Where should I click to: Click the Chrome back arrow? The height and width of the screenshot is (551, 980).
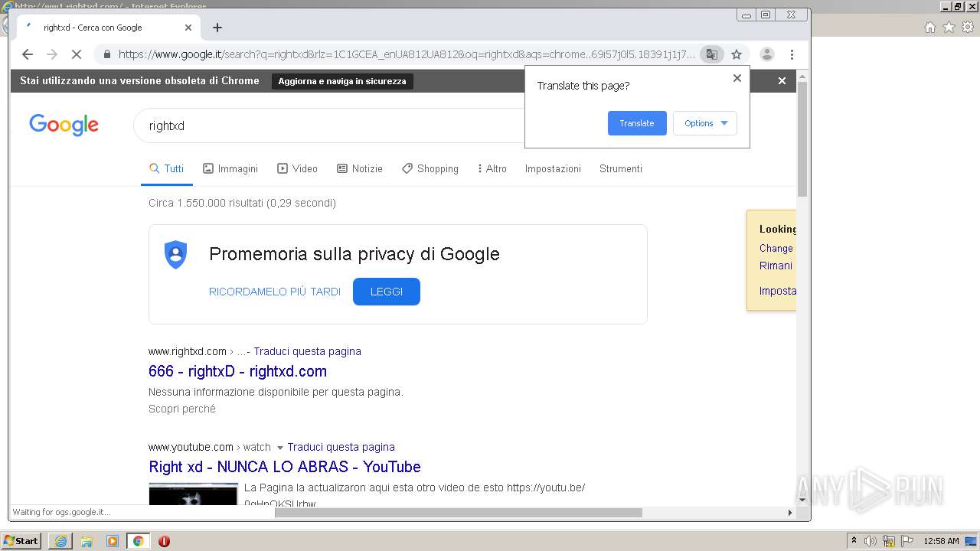coord(28,54)
